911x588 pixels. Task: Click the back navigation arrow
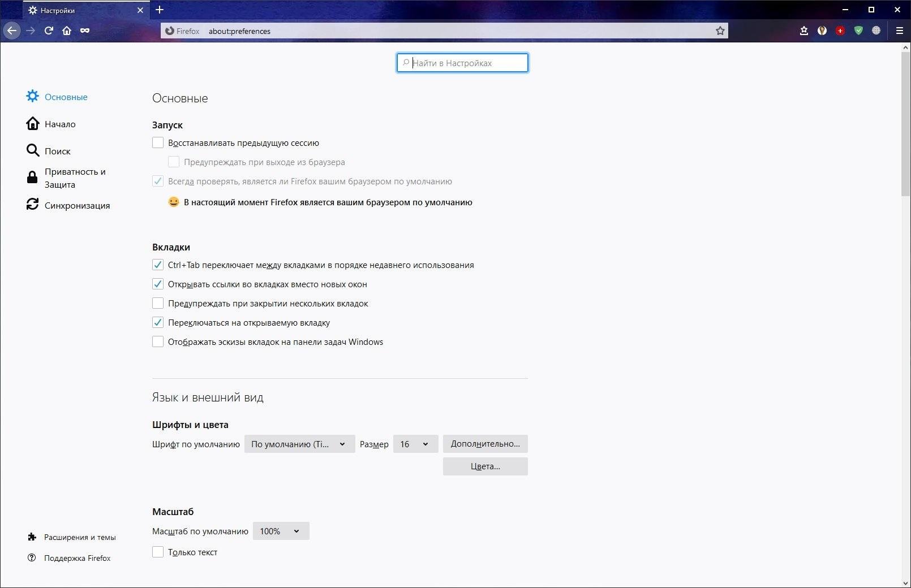12,31
